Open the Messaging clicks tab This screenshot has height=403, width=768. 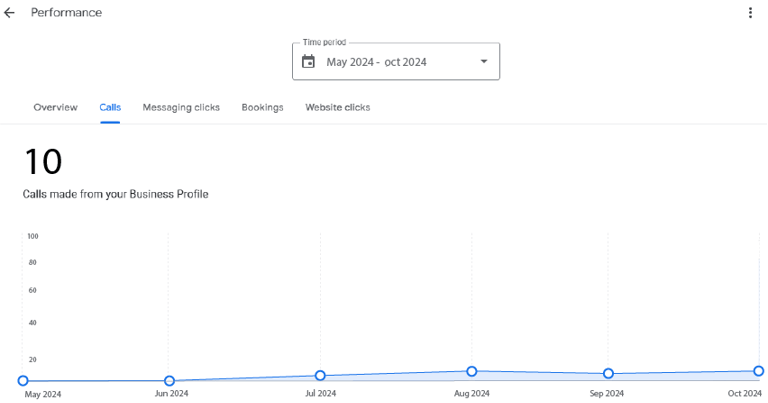pyautogui.click(x=181, y=107)
